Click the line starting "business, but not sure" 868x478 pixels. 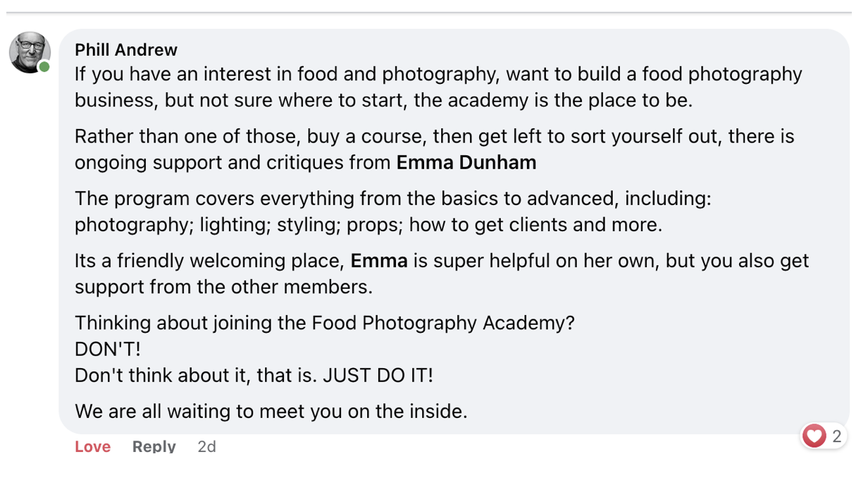[x=383, y=100]
